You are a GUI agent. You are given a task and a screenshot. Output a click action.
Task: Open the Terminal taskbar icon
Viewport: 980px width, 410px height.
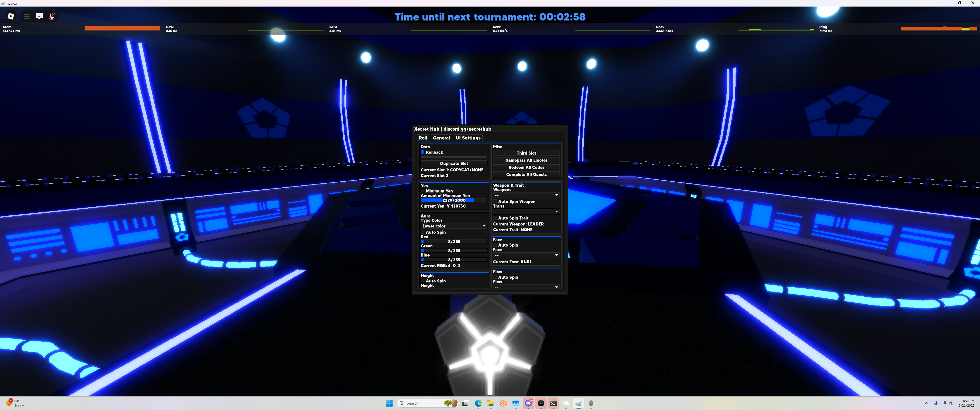pyautogui.click(x=553, y=403)
